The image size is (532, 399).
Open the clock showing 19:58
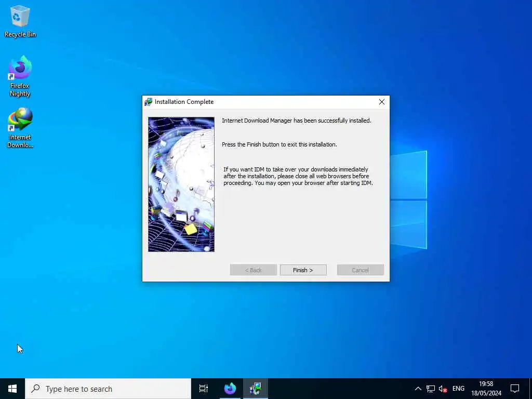tap(486, 389)
